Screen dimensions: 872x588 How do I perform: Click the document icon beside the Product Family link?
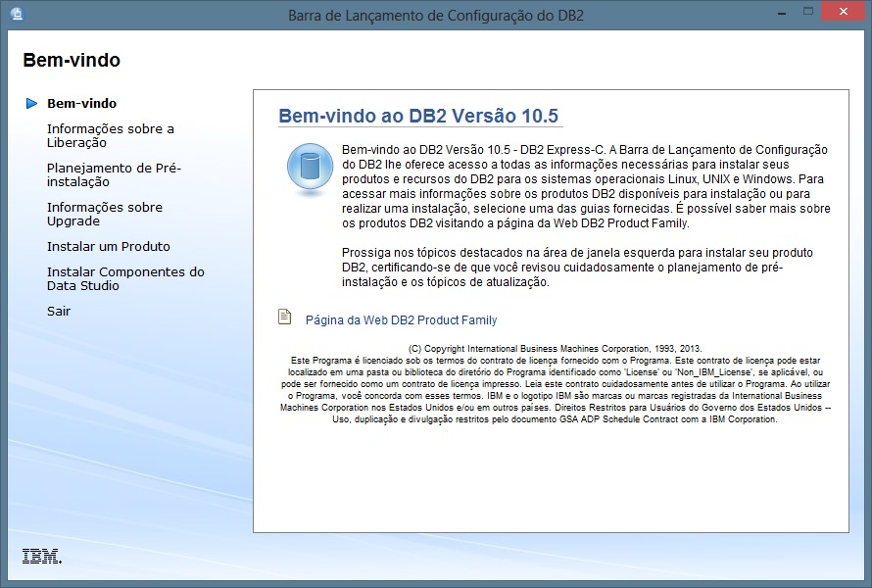pyautogui.click(x=284, y=318)
